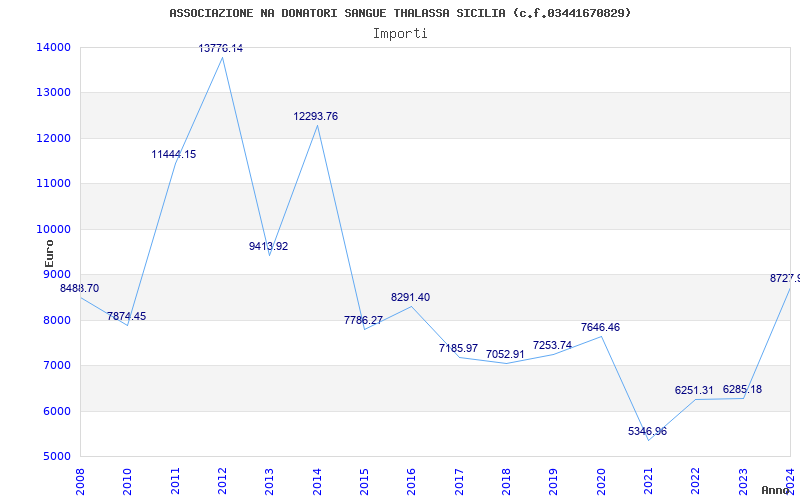Screen dimensions: 800x500
Task: Click the 2014 x-axis year label
Action: 317,481
